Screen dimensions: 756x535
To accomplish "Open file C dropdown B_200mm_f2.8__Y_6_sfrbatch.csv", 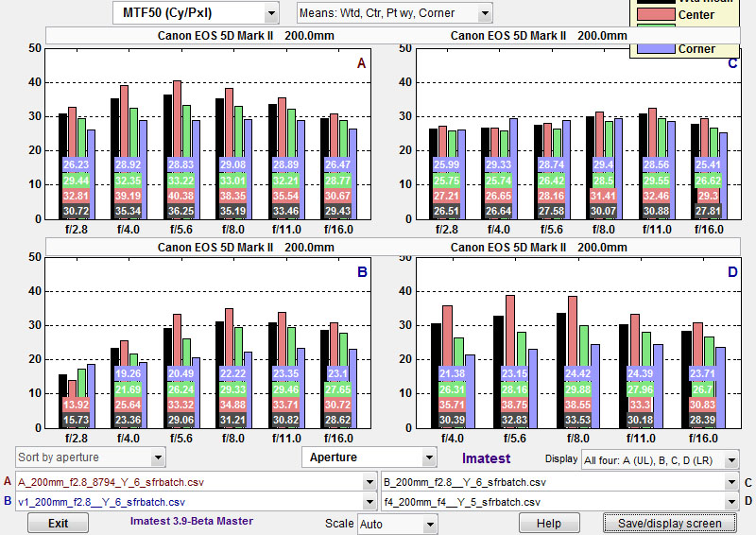I will [x=559, y=482].
